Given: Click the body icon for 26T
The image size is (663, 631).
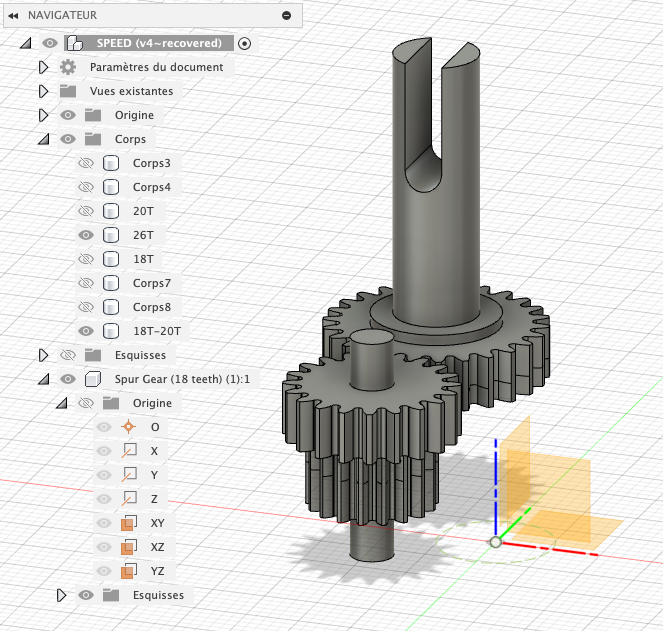Looking at the screenshot, I should pos(111,235).
